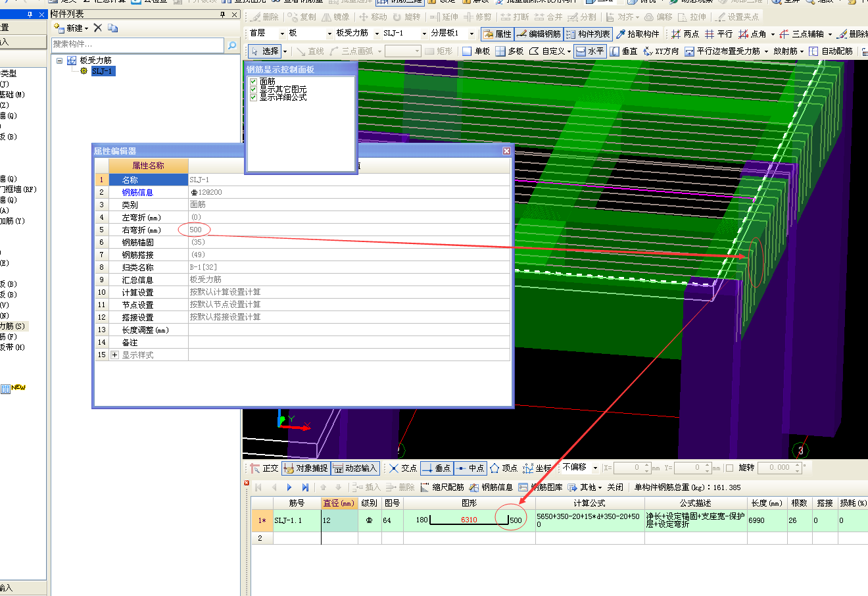
Task: Click the X offset input field
Action: (627, 468)
